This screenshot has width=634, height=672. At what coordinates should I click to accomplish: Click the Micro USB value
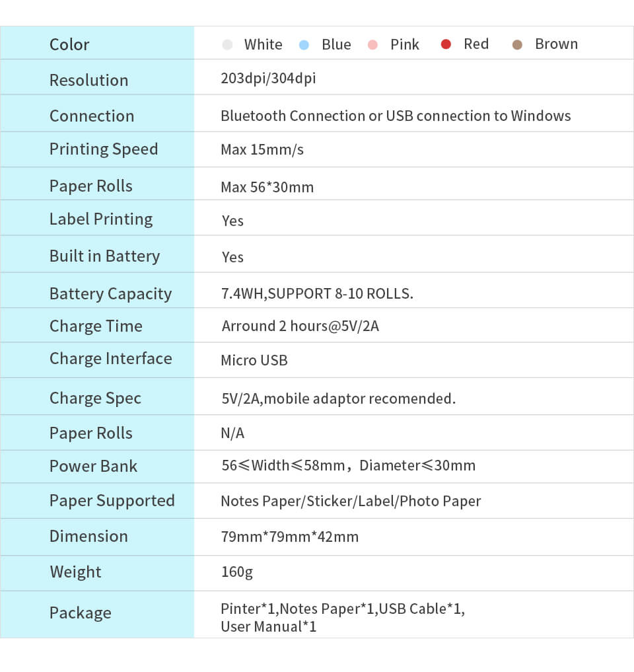[x=254, y=361]
